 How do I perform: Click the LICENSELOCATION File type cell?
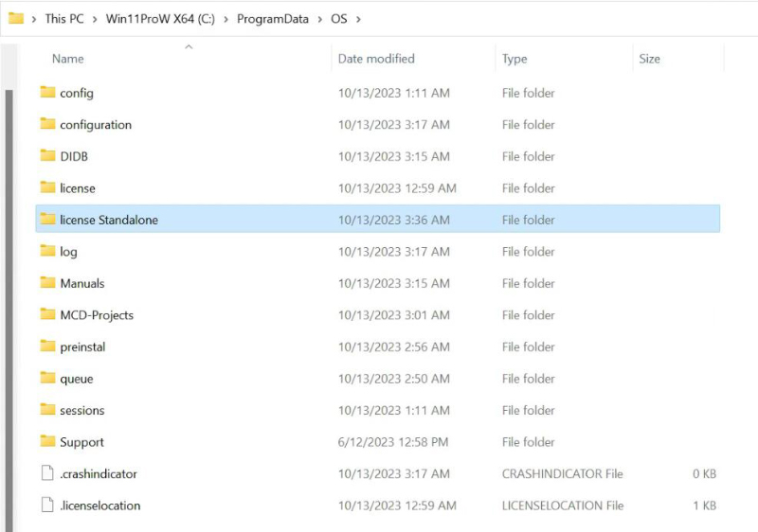[x=563, y=505]
